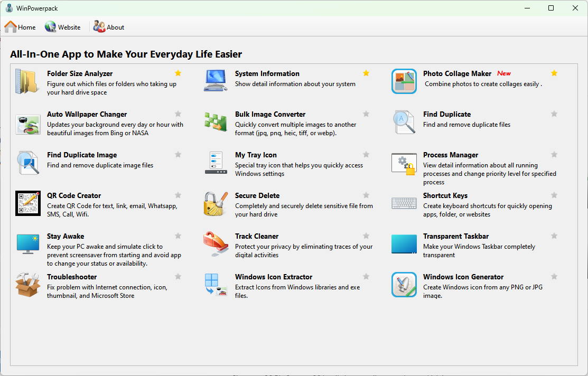Toggle the Windows Icon Generator favorite star

pyautogui.click(x=554, y=276)
